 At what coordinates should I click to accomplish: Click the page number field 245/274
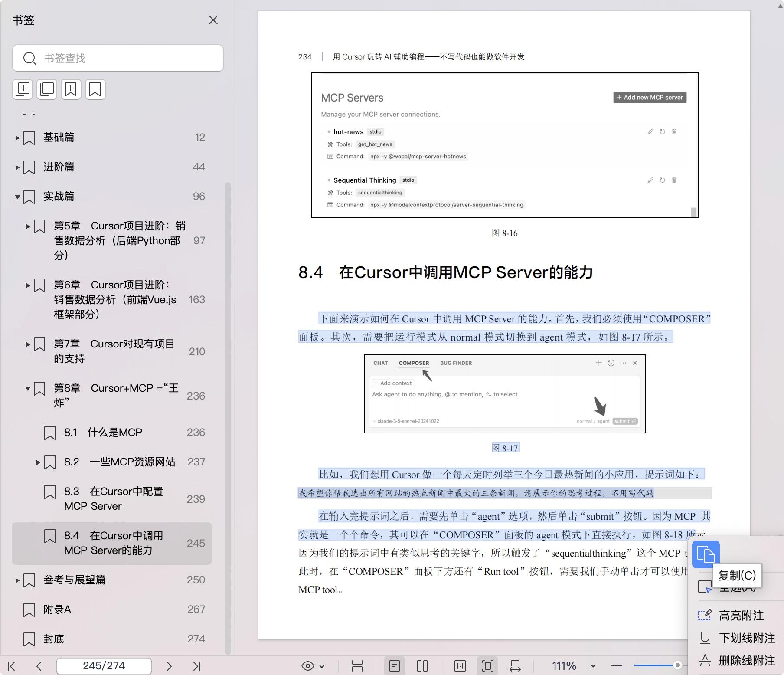(x=104, y=666)
